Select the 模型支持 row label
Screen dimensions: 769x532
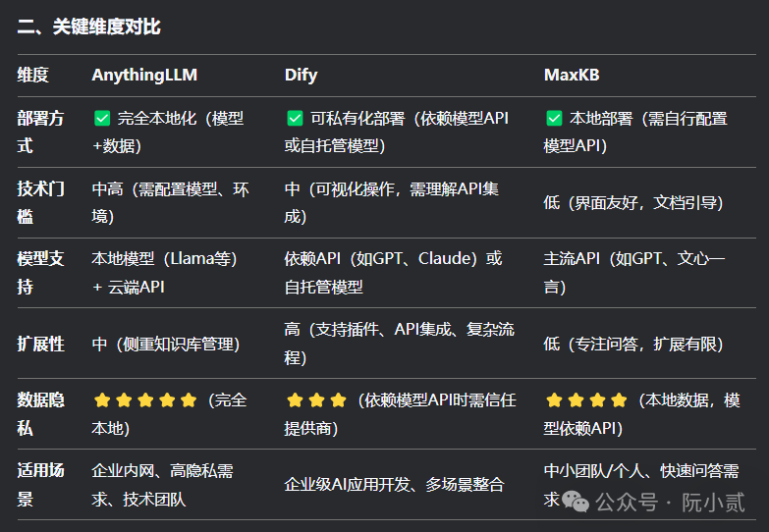click(40, 273)
